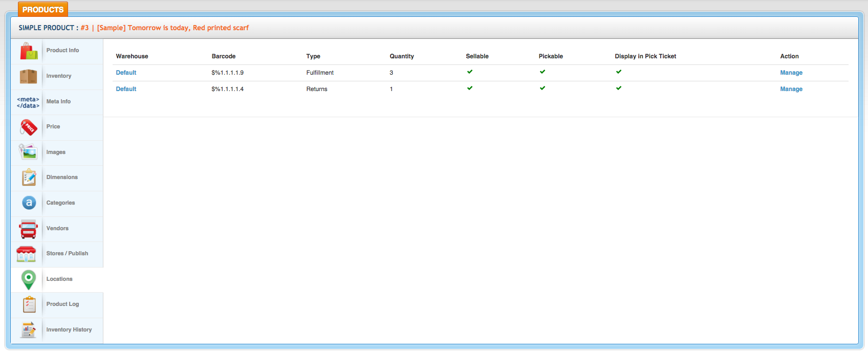Click quantity 3 in Fulfillment row
This screenshot has height=353, width=868.
(392, 73)
